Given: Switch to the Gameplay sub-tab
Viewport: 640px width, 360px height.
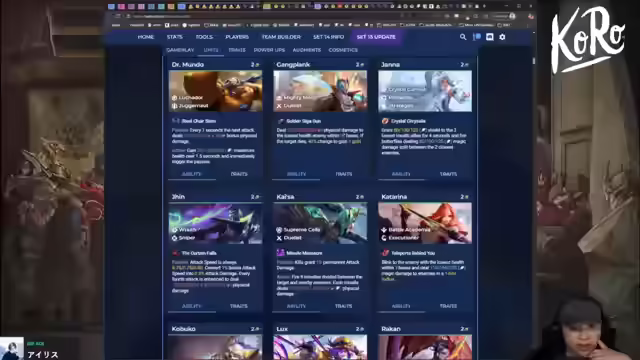Looking at the screenshot, I should 180,50.
